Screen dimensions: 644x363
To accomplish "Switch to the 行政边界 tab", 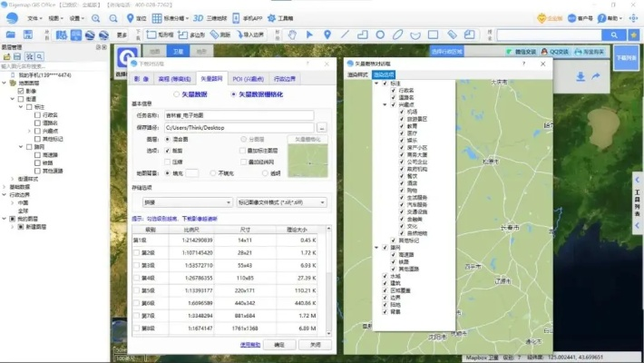I will (284, 79).
